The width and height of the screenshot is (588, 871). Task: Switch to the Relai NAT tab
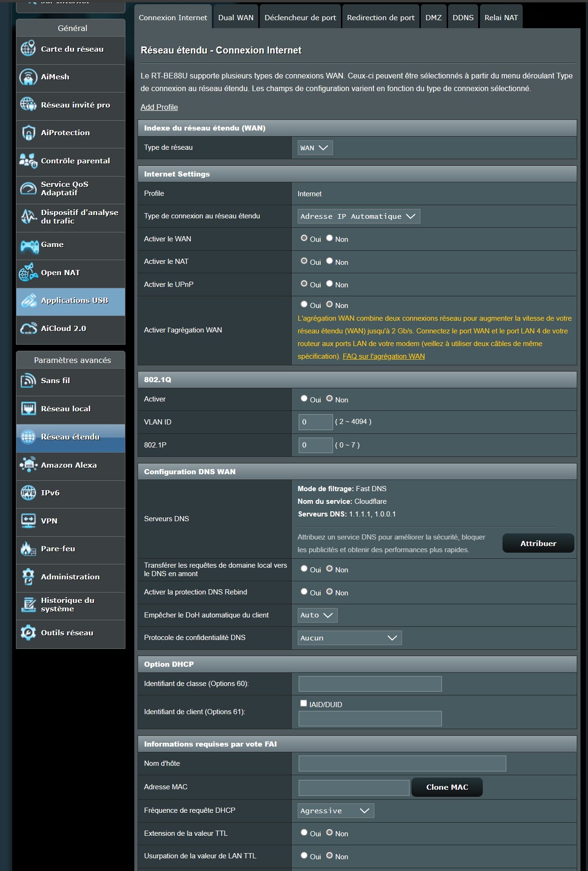501,18
